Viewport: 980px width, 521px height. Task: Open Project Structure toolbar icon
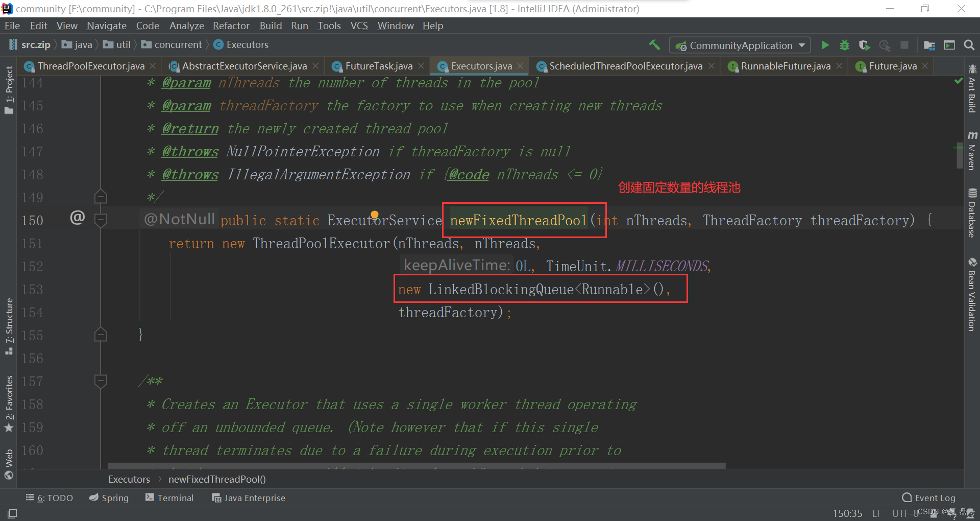tap(929, 45)
